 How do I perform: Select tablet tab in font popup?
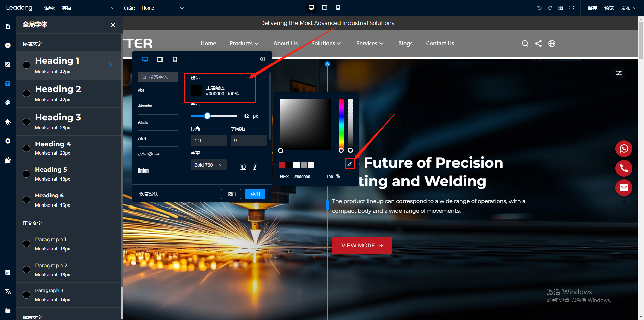[160, 60]
